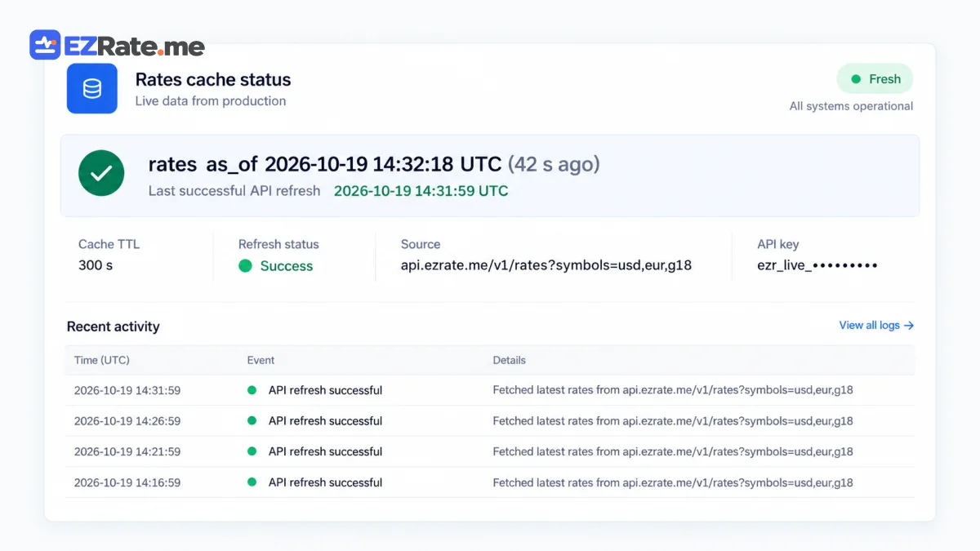Click the All systems operational text

851,106
